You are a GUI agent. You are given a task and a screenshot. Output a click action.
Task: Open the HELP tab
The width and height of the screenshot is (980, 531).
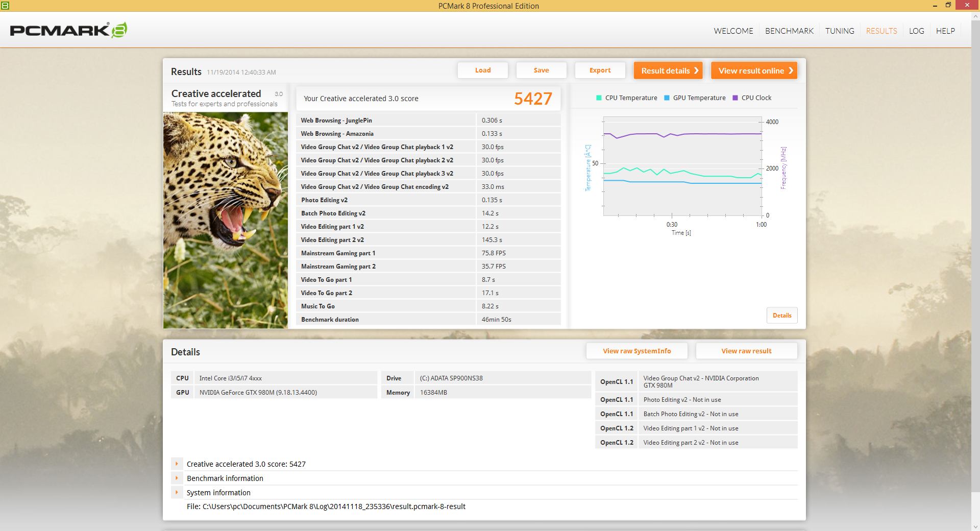(x=945, y=31)
